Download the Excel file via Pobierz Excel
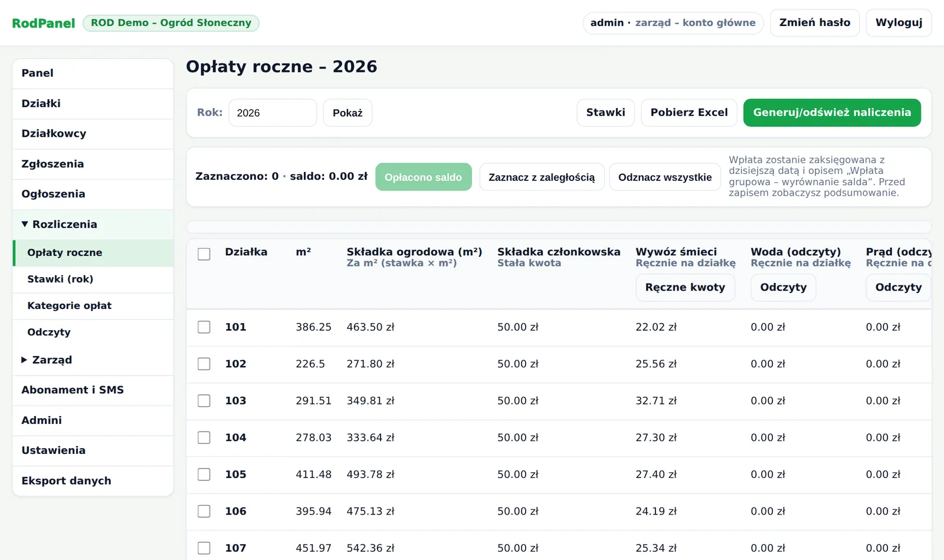The width and height of the screenshot is (944, 560). (689, 113)
